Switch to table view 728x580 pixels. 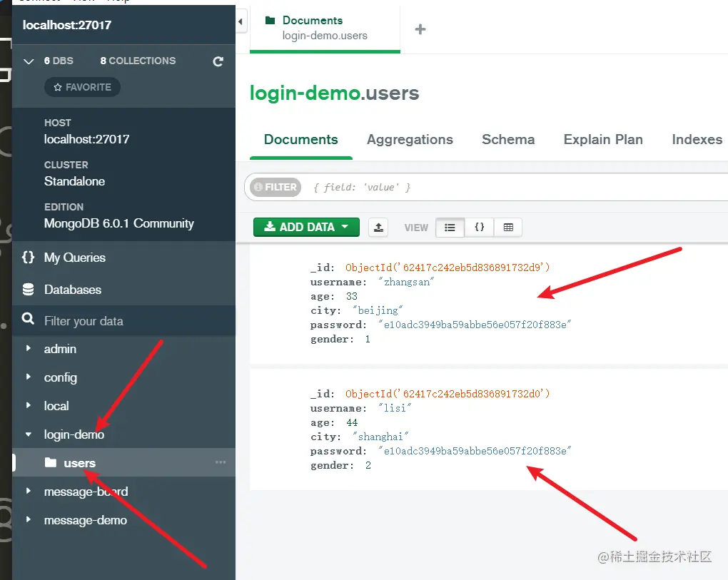(508, 228)
